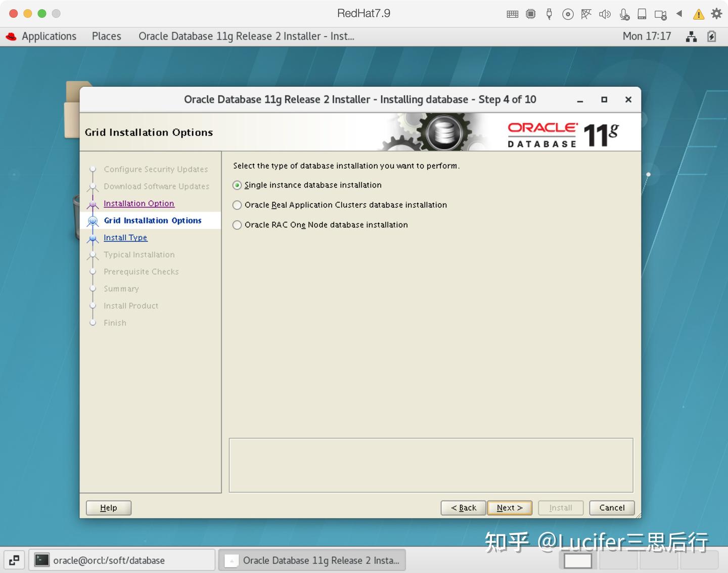Focus the oracle@orcl terminal from the taskbar
The height and width of the screenshot is (573, 728).
[121, 560]
